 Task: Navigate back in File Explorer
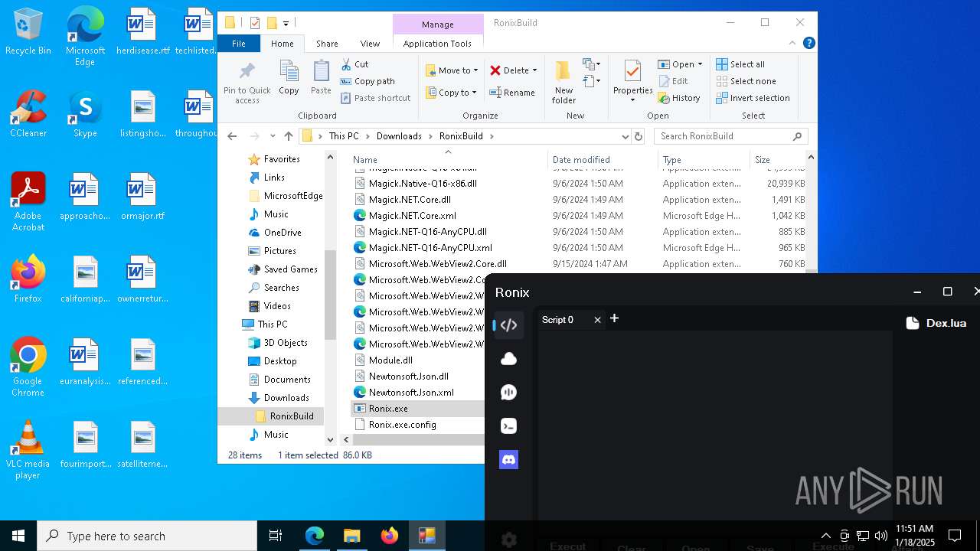[232, 136]
